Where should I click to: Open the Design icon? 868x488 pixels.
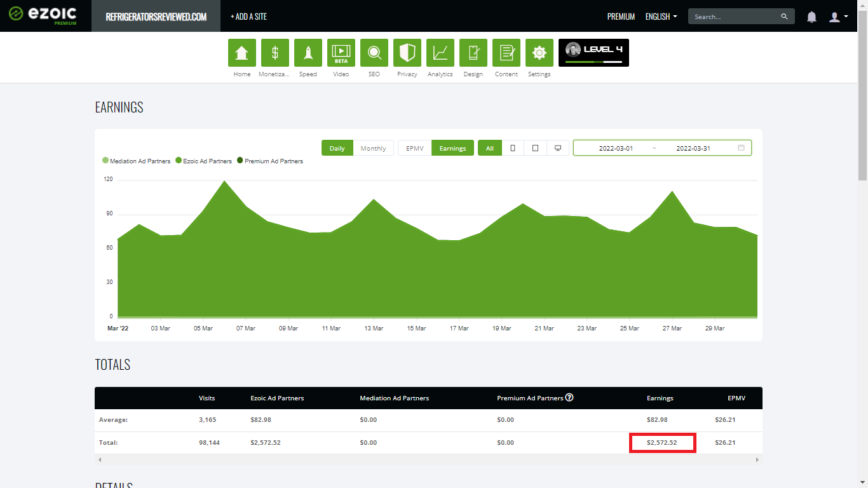point(473,53)
